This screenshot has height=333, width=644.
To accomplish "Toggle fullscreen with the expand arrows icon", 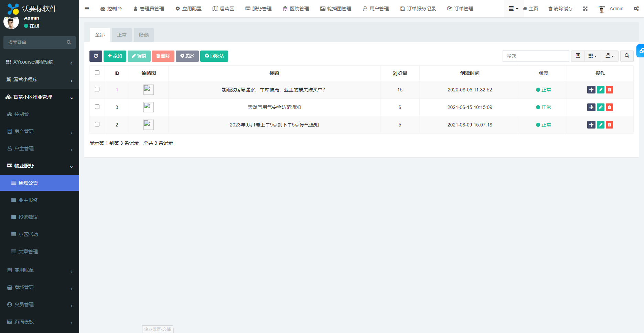I will click(585, 9).
